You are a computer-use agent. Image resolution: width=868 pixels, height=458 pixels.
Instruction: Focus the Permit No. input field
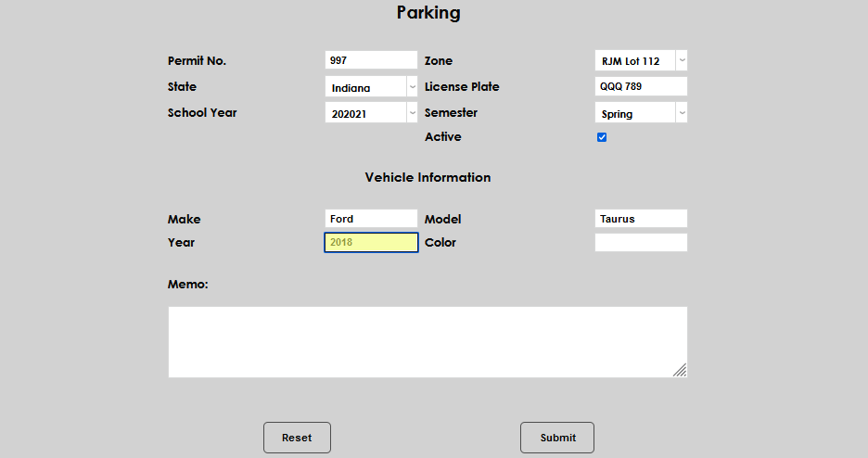click(x=371, y=60)
